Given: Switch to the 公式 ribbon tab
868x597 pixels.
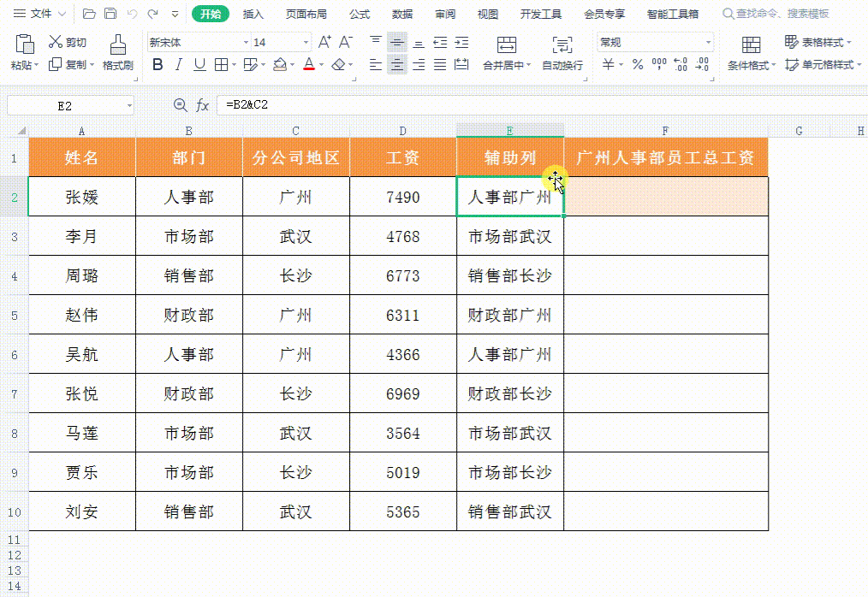Looking at the screenshot, I should 359,13.
